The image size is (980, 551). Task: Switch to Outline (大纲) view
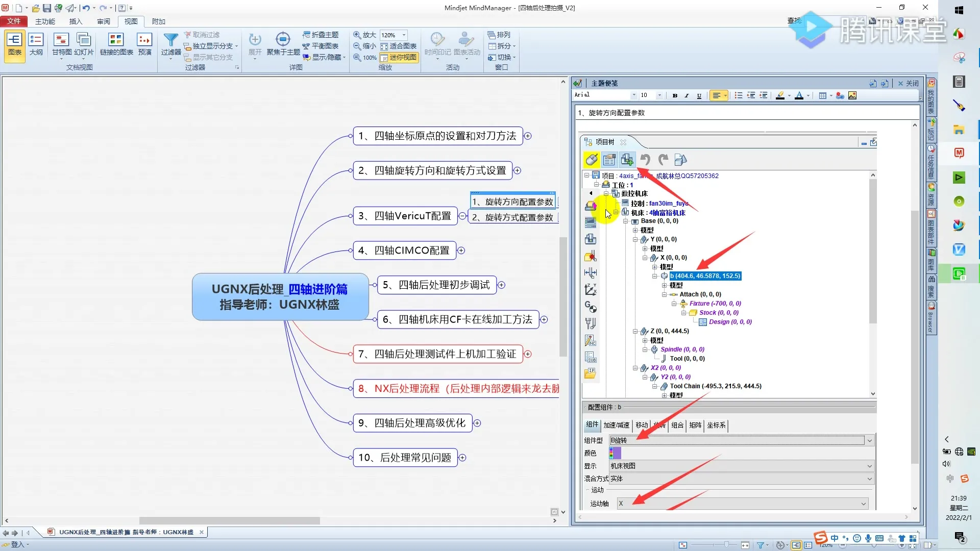click(36, 40)
